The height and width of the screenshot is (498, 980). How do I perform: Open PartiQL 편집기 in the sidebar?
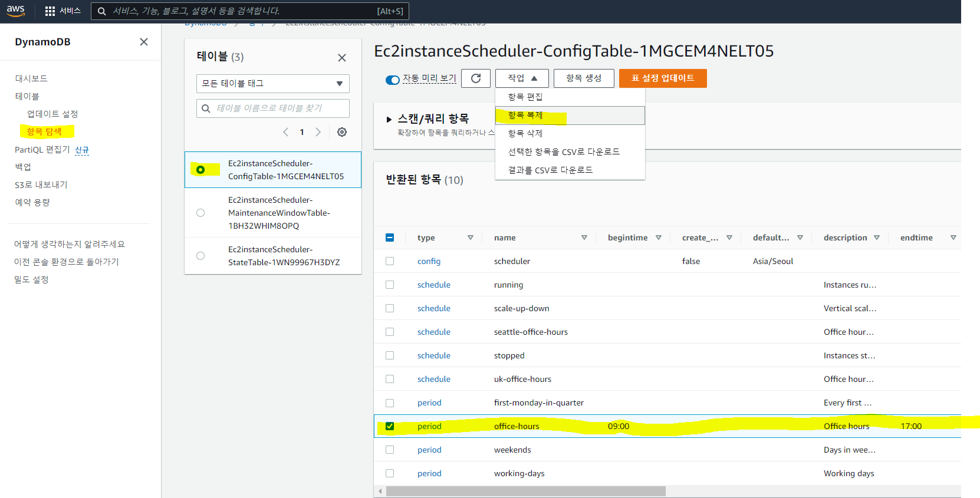point(42,150)
